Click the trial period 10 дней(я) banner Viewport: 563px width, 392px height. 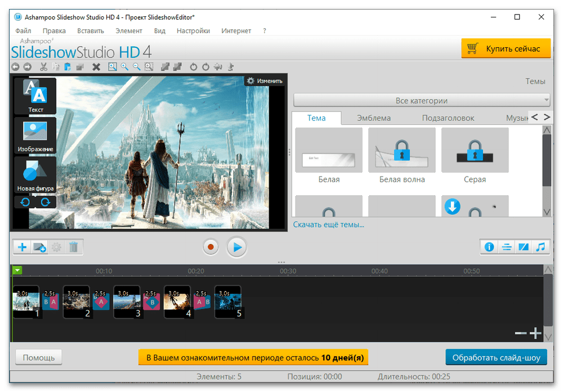point(253,358)
